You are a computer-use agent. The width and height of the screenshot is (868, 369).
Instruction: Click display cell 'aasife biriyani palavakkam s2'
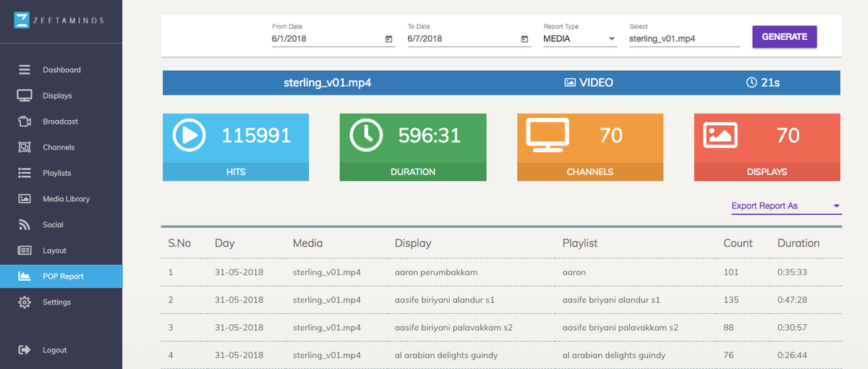[x=454, y=328]
